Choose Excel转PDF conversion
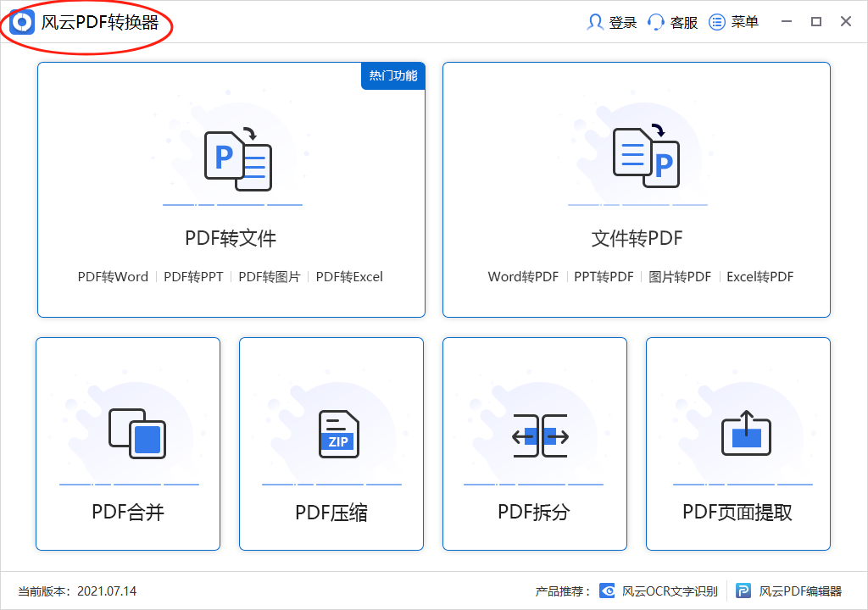Screen dimensions: 868x610 click(x=760, y=277)
